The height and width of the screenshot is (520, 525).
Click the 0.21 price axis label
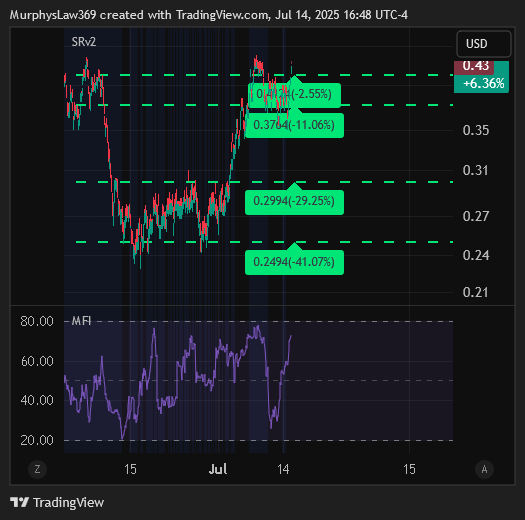coord(475,292)
